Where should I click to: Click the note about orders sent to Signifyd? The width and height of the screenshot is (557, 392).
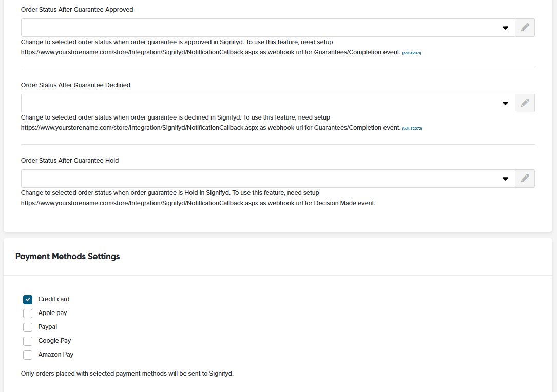coord(127,374)
